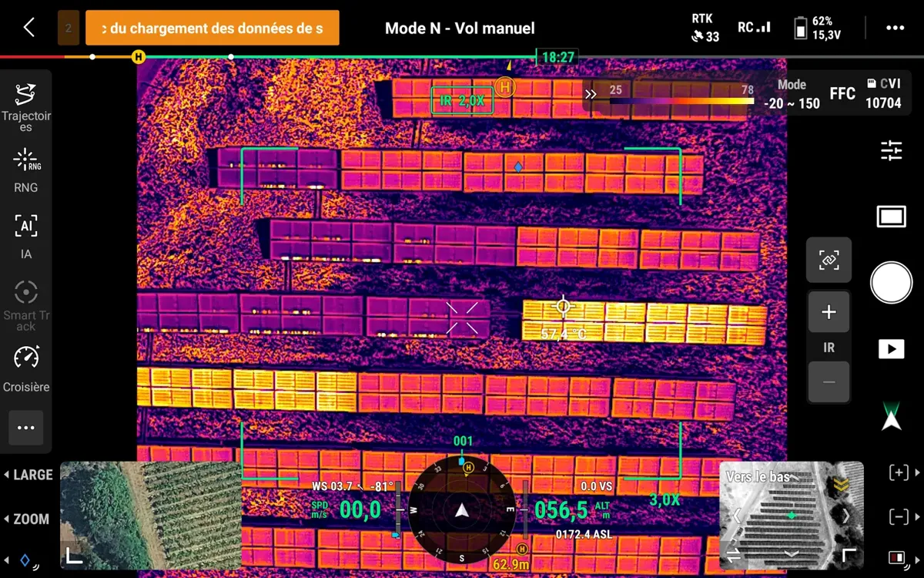
Task: Open the left sidebar more-options dots
Action: click(x=26, y=428)
